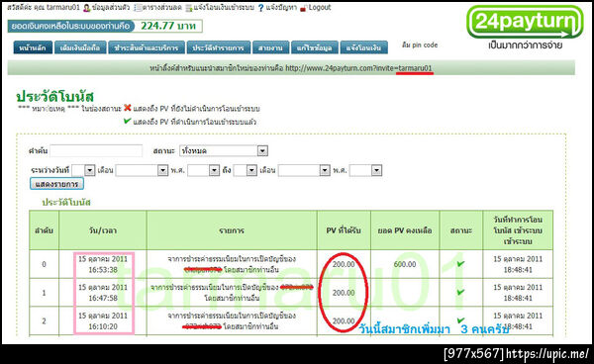This screenshot has height=364, width=594.
Task: Click the 600.00 remaining PV cell
Action: 405,264
